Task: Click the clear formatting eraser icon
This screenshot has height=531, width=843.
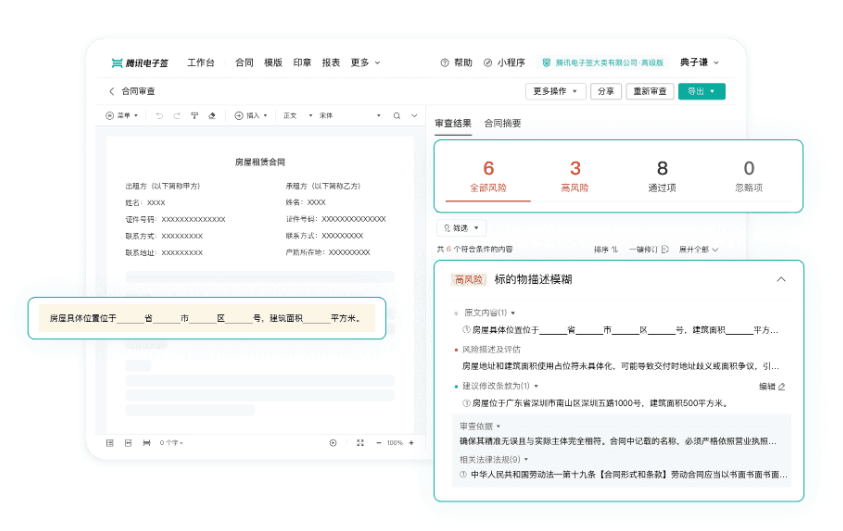Action: (x=212, y=116)
